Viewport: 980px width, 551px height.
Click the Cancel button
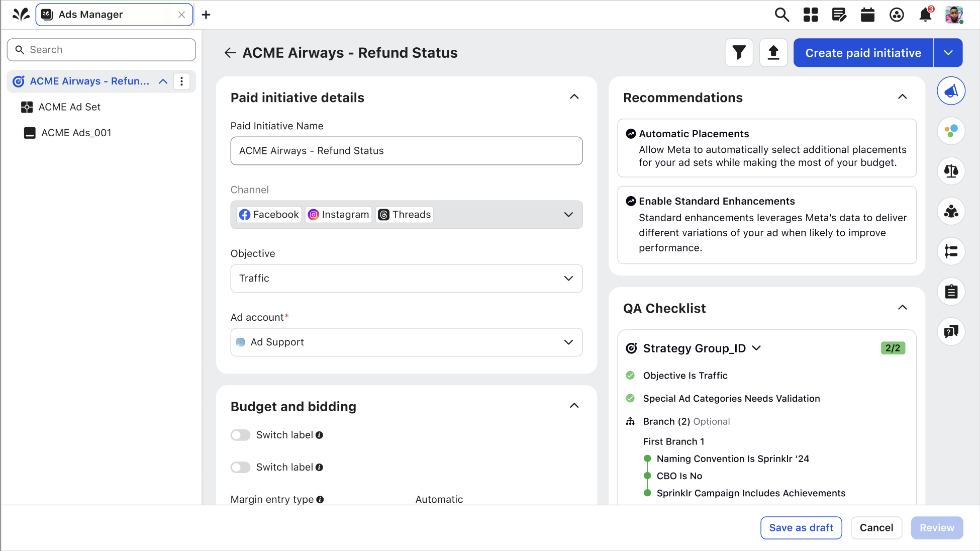tap(876, 528)
